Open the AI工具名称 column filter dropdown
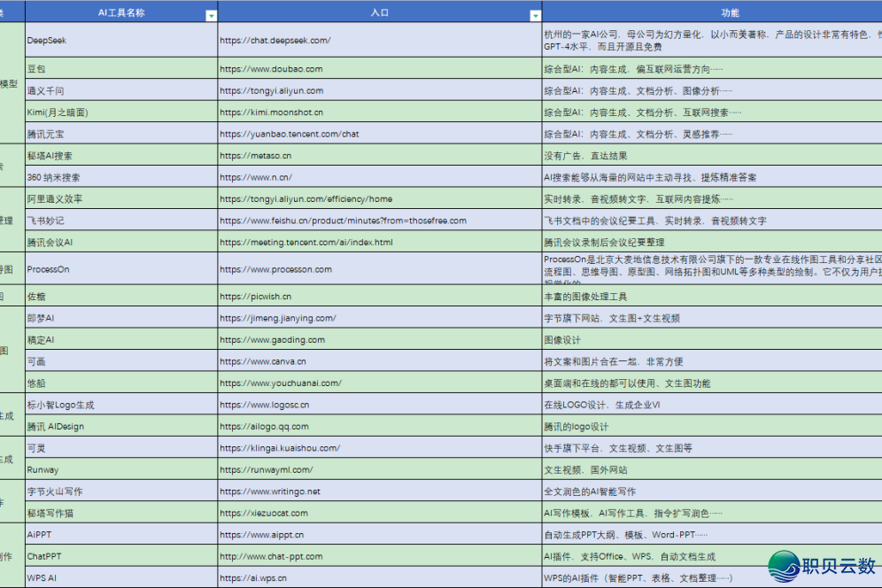Viewport: 882px width, 588px height. tap(211, 14)
